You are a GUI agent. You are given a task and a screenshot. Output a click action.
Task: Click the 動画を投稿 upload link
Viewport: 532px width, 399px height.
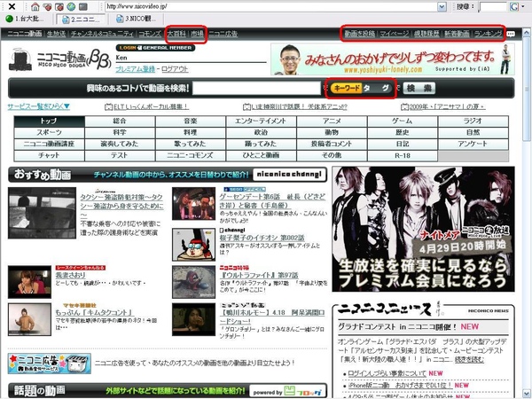point(360,34)
